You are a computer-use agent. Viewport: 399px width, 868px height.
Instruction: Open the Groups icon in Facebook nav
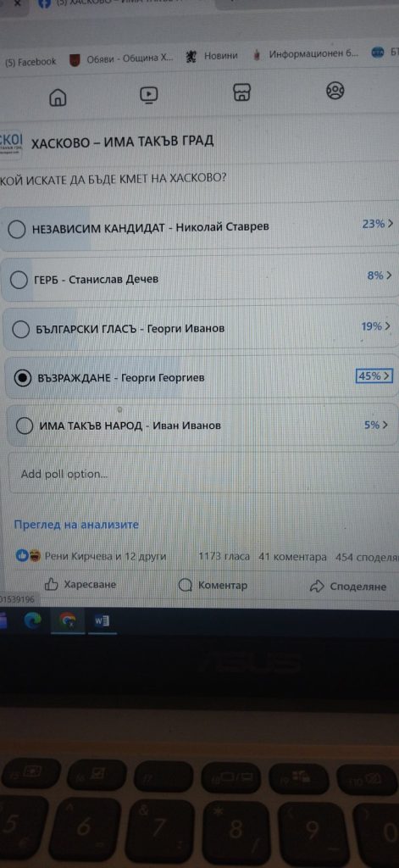tap(335, 90)
